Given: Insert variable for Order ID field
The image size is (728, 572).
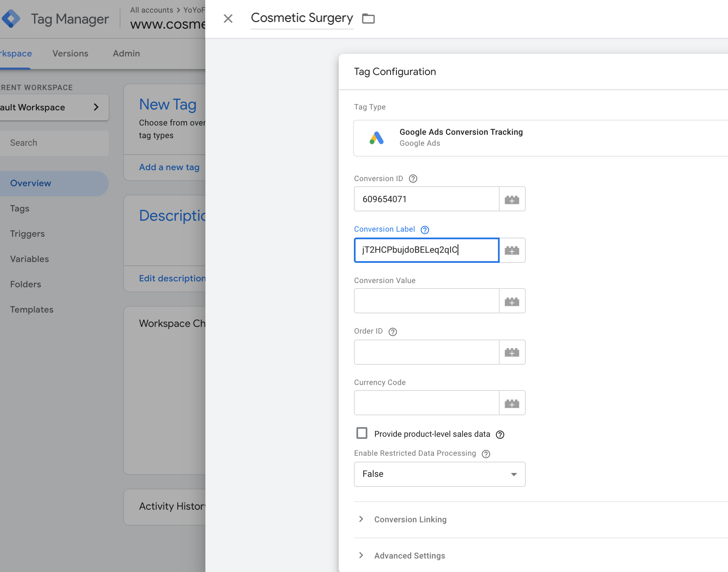Looking at the screenshot, I should click(512, 352).
